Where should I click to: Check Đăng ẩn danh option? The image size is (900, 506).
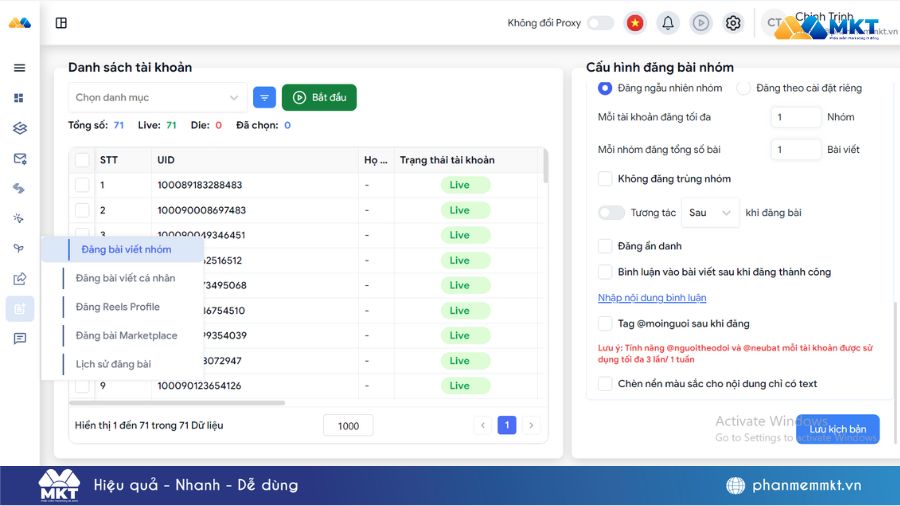(x=605, y=246)
